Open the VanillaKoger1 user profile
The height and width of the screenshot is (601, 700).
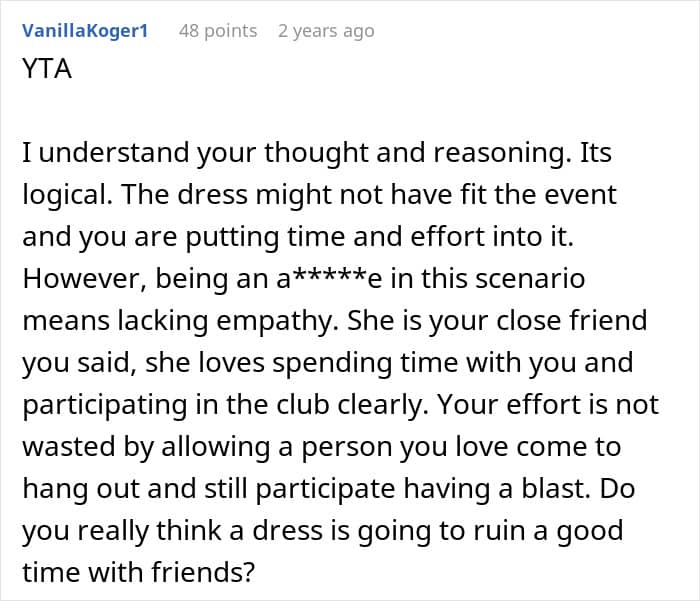click(x=84, y=31)
